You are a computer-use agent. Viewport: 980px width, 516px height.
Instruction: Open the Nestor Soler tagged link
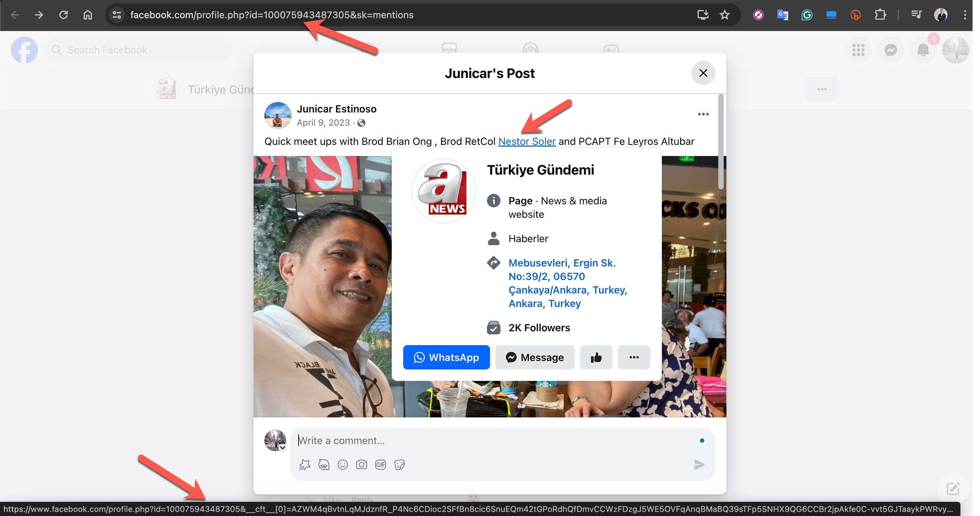[x=526, y=141]
